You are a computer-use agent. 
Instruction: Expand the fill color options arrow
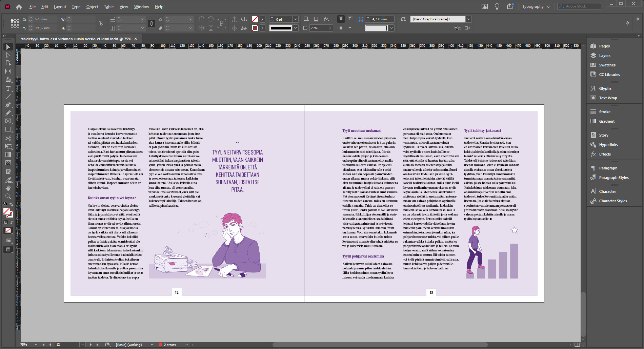[x=262, y=19]
